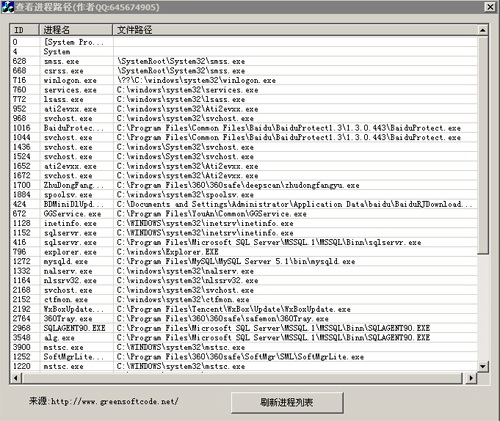Click the MySQL Server 5.1 mysqld path
The width and height of the screenshot is (500, 421).
pos(236,261)
